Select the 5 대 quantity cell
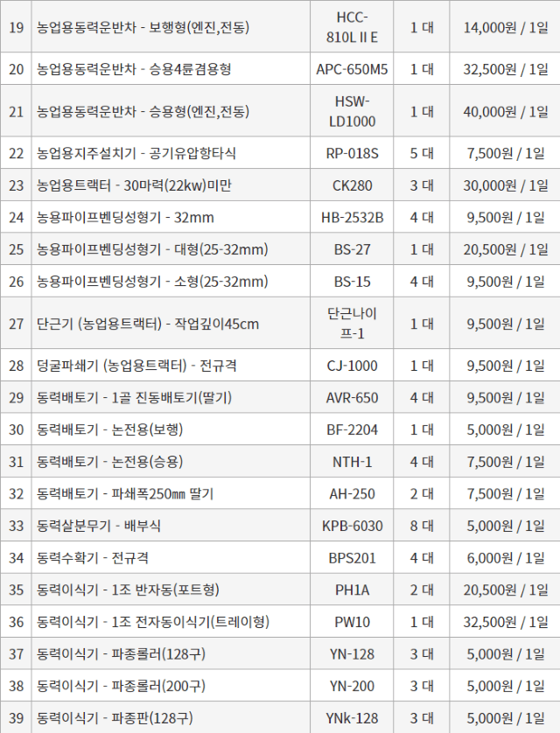Screen dimensions: 560x733 (x=422, y=153)
